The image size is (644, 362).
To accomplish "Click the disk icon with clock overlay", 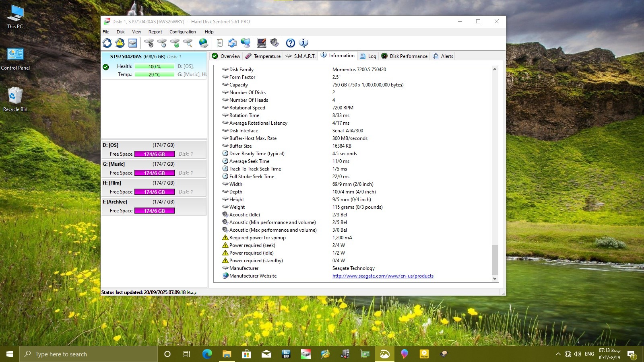I will point(162,43).
